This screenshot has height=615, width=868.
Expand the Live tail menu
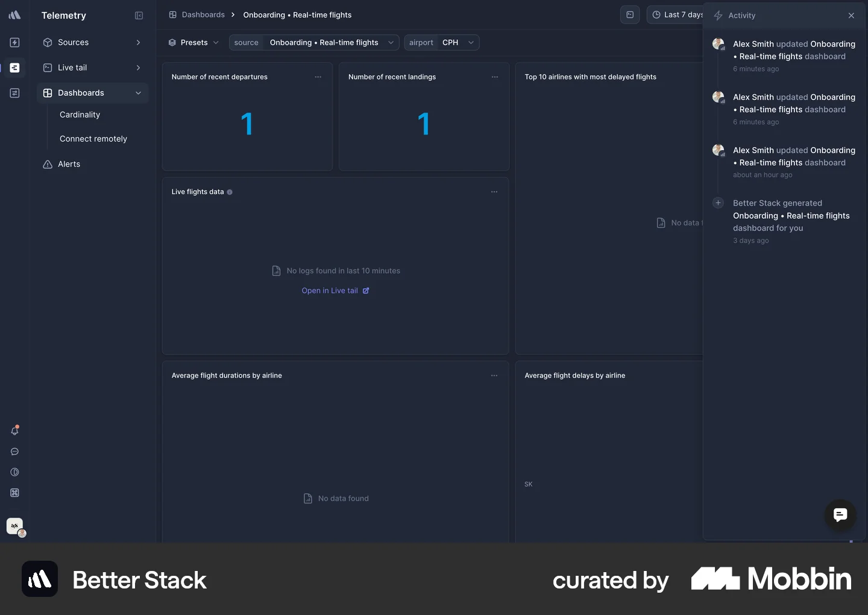pyautogui.click(x=93, y=68)
